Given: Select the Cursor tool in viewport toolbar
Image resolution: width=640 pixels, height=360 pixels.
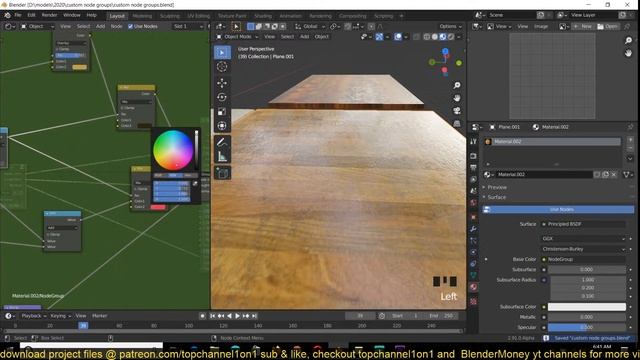Looking at the screenshot, I should click(x=222, y=67).
